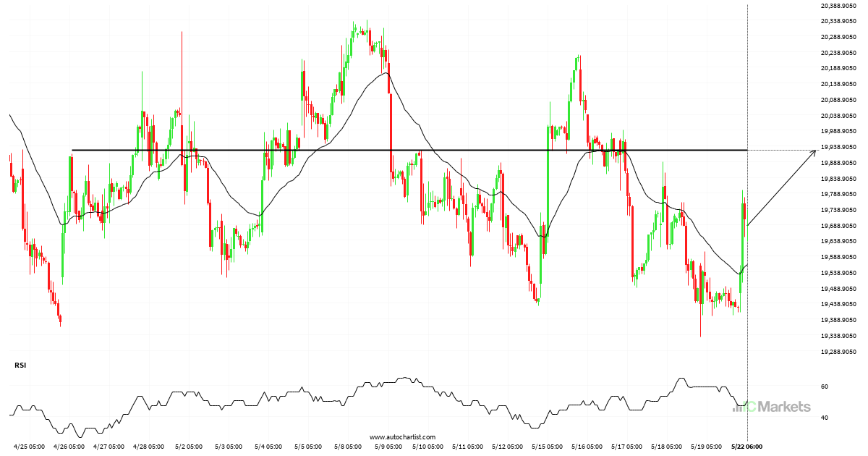Viewport: 868px width, 456px height.
Task: Click price label 20,038.9050
Action: point(840,116)
